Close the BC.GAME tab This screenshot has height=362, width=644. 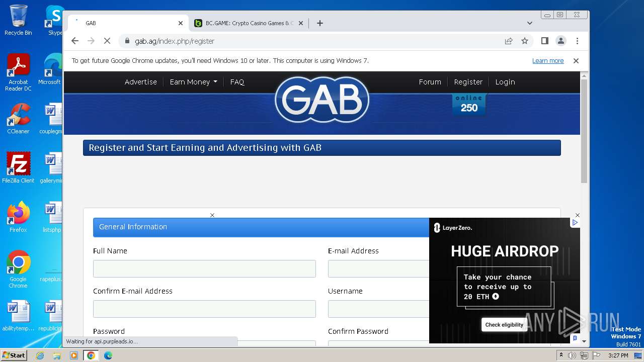(301, 23)
